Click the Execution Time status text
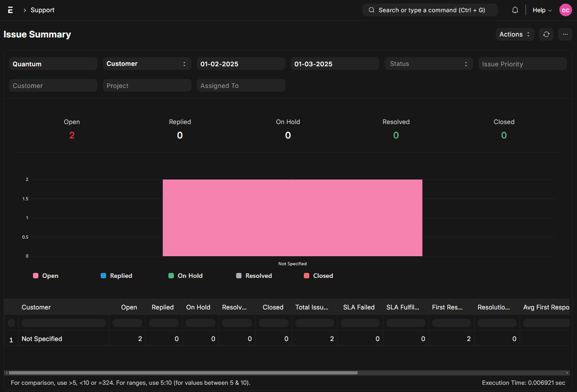 coord(524,383)
